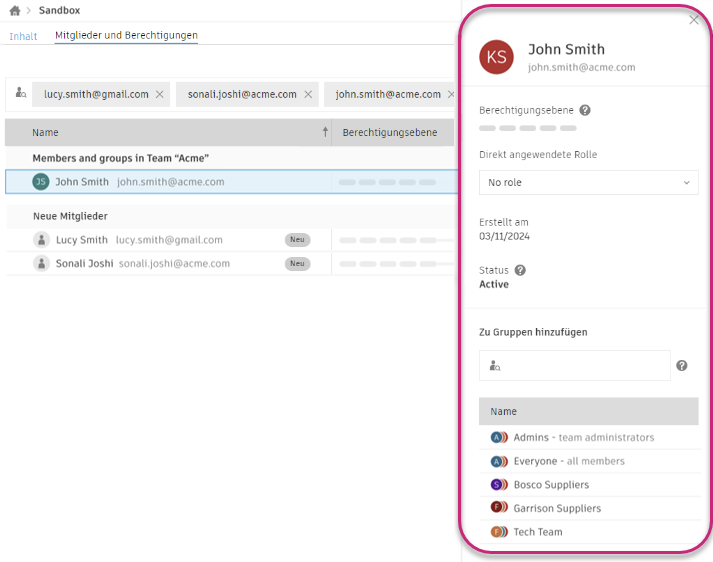Remove john.smith@acme.com chip
Viewport: 713px width, 562px height.
click(x=451, y=94)
